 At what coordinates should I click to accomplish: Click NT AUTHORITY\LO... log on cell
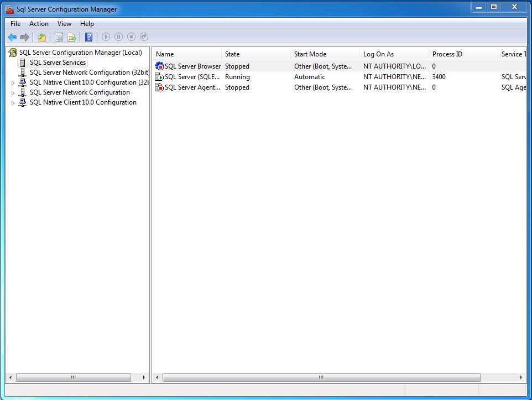click(x=394, y=66)
